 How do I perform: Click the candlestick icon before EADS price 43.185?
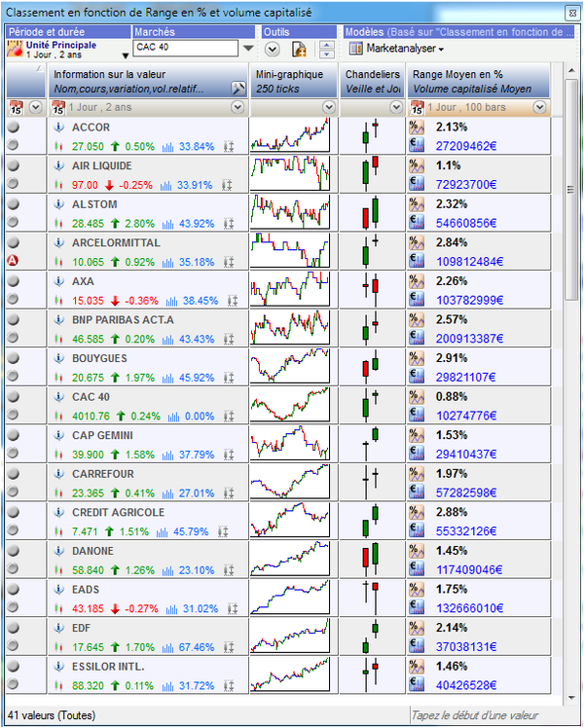click(x=58, y=609)
